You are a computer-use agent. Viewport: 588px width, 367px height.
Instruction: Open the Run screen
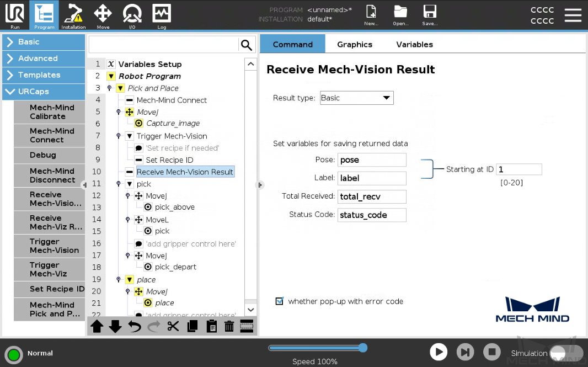click(x=15, y=15)
